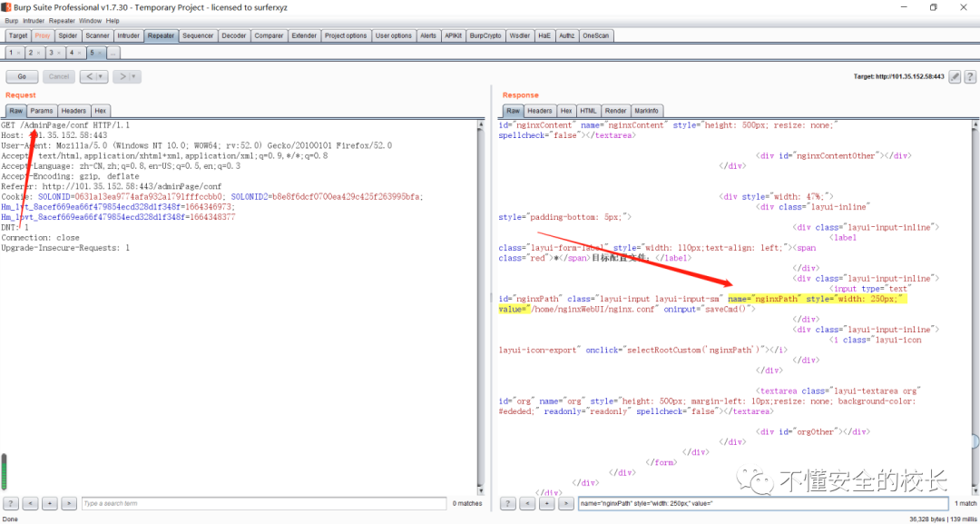Viewport: 980px width, 524px height.
Task: Click response search previous match button
Action: tap(527, 503)
